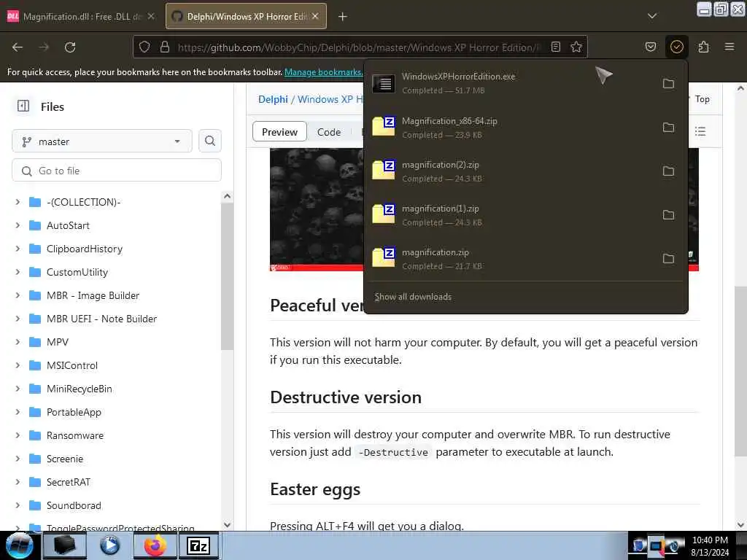The image size is (747, 560).
Task: Switch to the Code tab
Action: [329, 132]
